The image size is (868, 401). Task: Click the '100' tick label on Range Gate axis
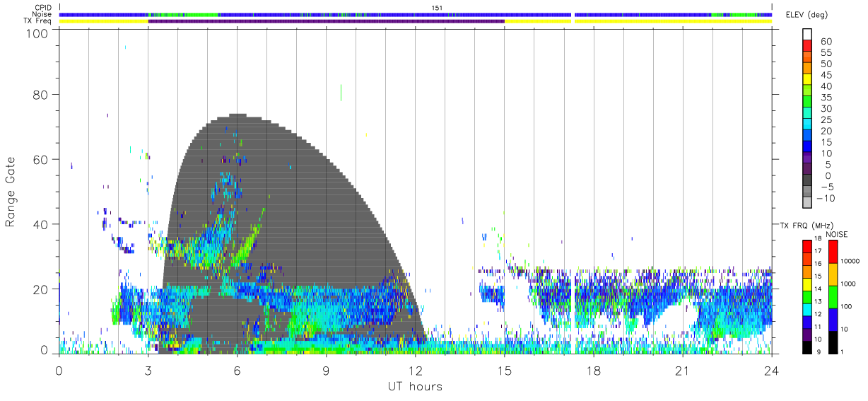click(37, 33)
